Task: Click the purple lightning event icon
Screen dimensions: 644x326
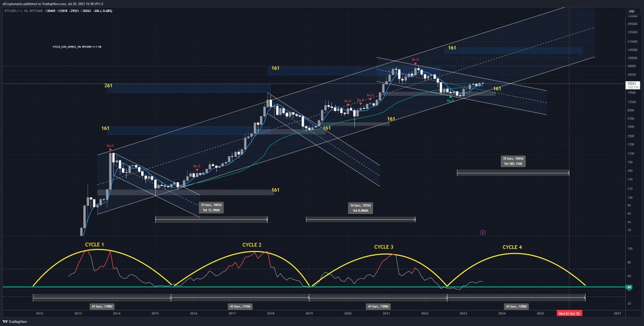Action: 482,232
